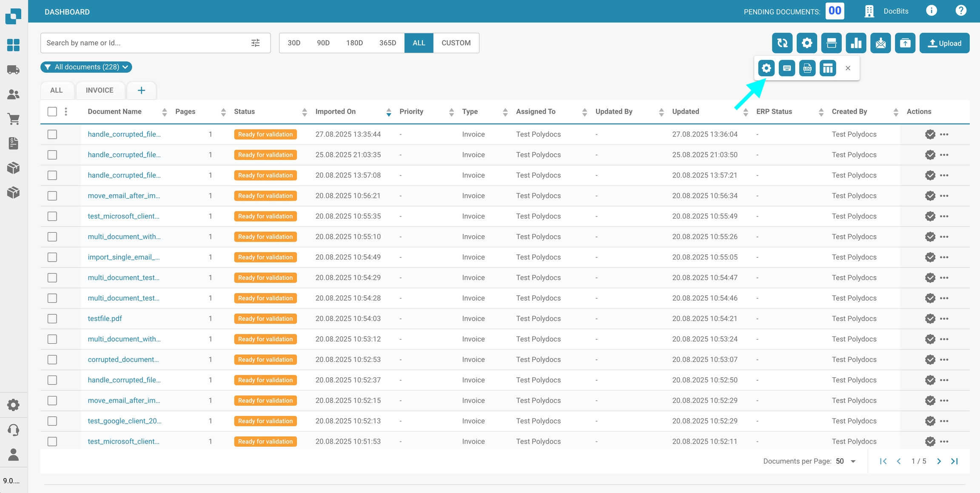This screenshot has height=493, width=980.
Task: Open the scanner icon button
Action: point(831,43)
